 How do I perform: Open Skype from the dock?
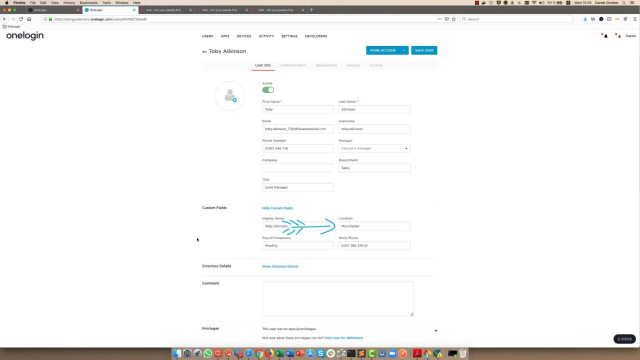pyautogui.click(x=320, y=353)
